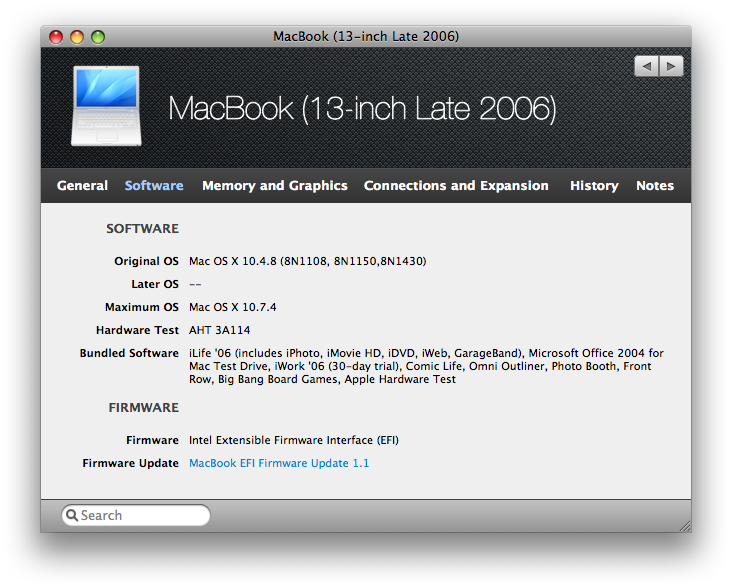Click the Bundled Software label

pos(129,353)
